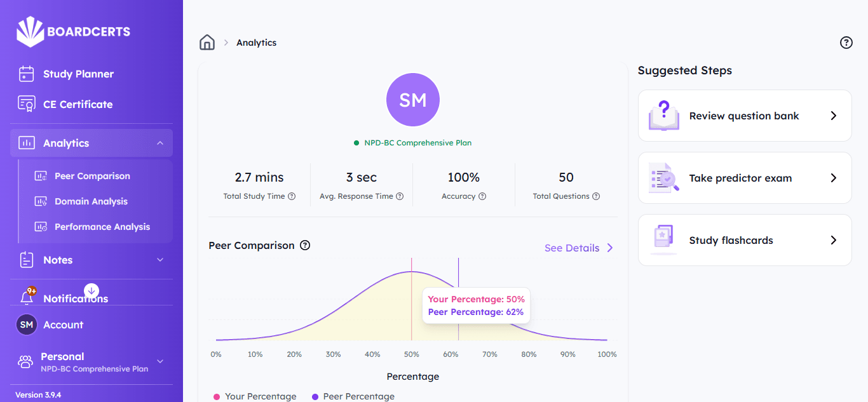
Task: Open the Notifications bell with 9+ badge
Action: coord(29,294)
